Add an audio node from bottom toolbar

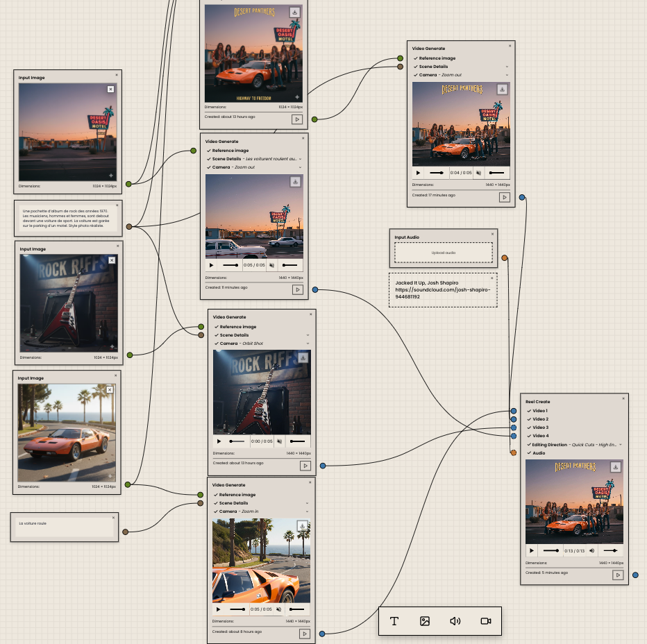point(455,621)
